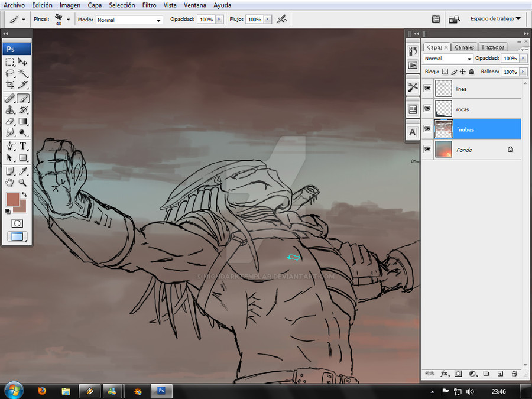Pick the History Brush tool
This screenshot has height=399, width=532.
(22, 110)
